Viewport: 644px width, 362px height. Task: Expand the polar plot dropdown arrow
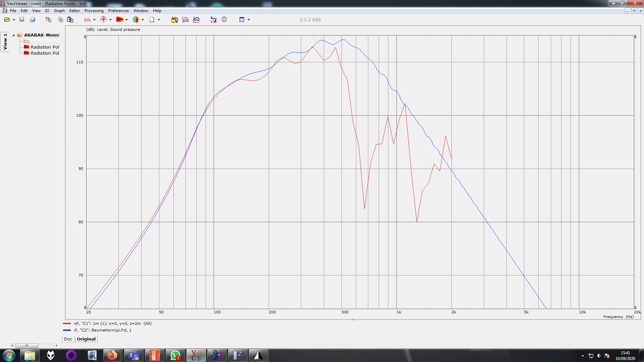point(110,20)
